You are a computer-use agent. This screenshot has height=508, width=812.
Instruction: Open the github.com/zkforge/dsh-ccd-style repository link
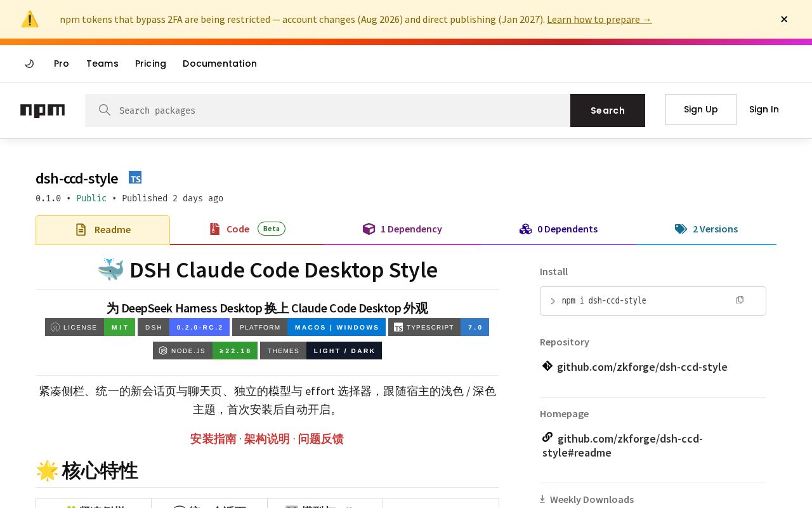[x=642, y=366]
